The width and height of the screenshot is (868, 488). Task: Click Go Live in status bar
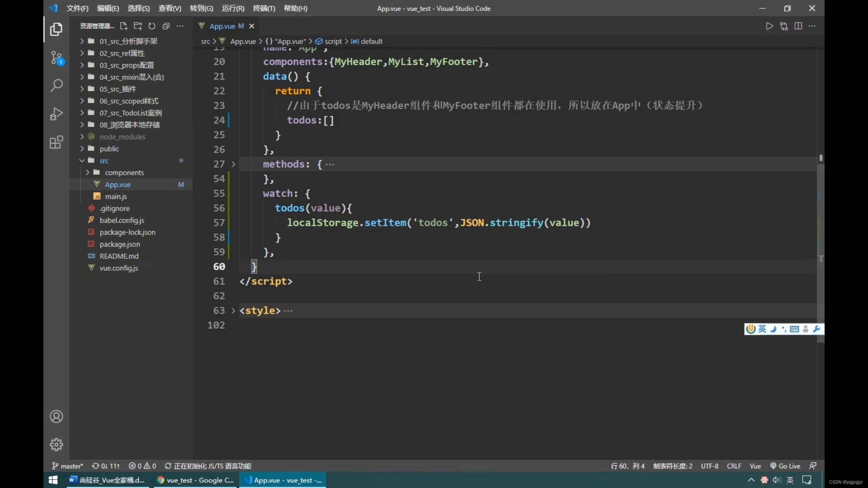pos(785,466)
